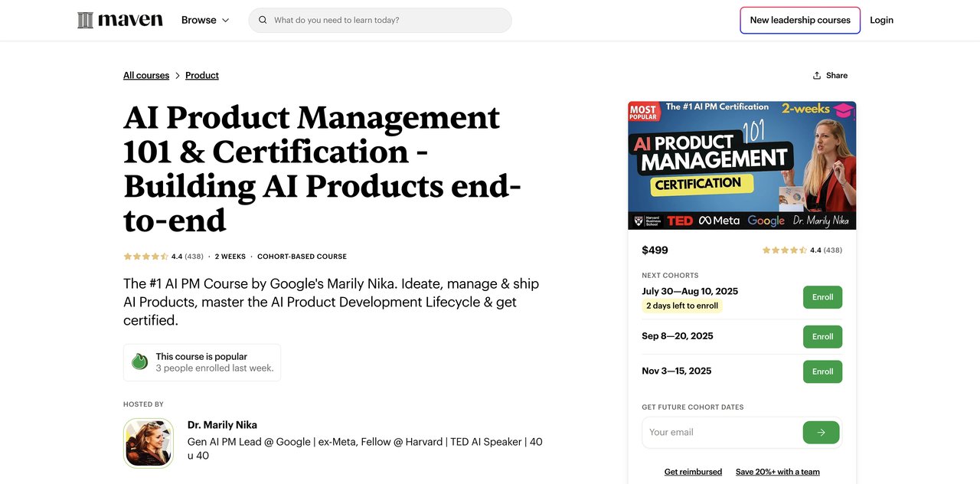
Task: Click the 4.4 (438) rating under the title
Action: pyautogui.click(x=162, y=257)
